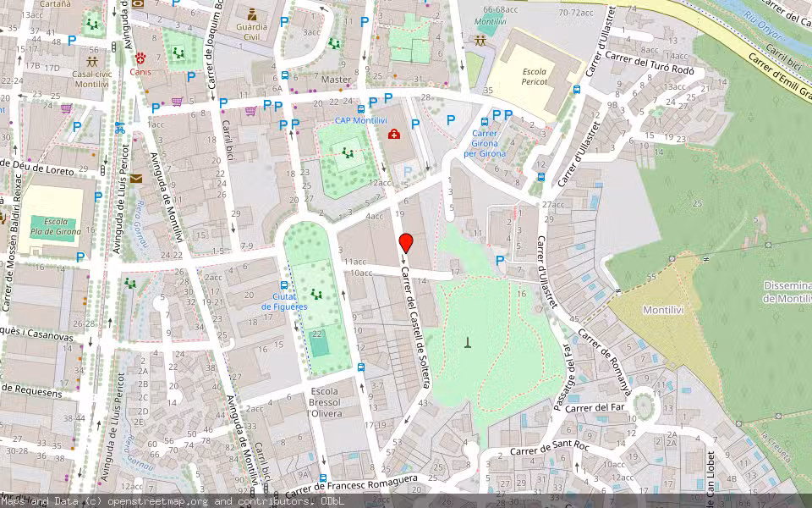The height and width of the screenshot is (508, 812).
Task: Click the CAP Montilivi first-aid cross icon
Action: tap(394, 135)
